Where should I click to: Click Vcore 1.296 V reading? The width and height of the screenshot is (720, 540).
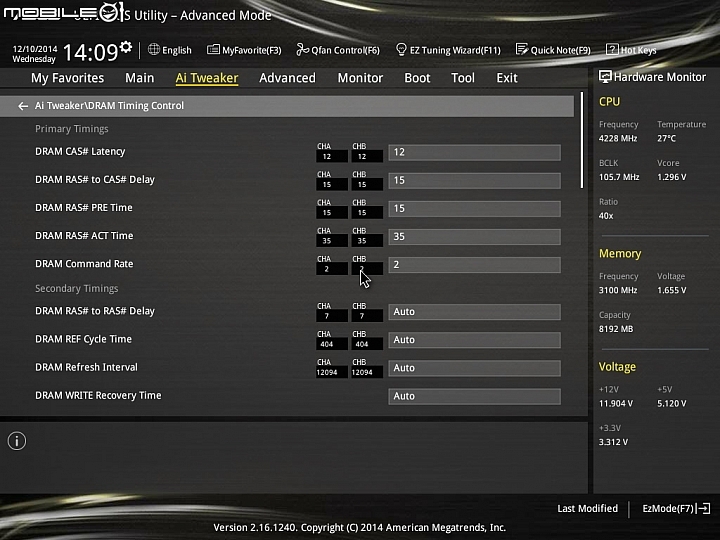point(671,177)
